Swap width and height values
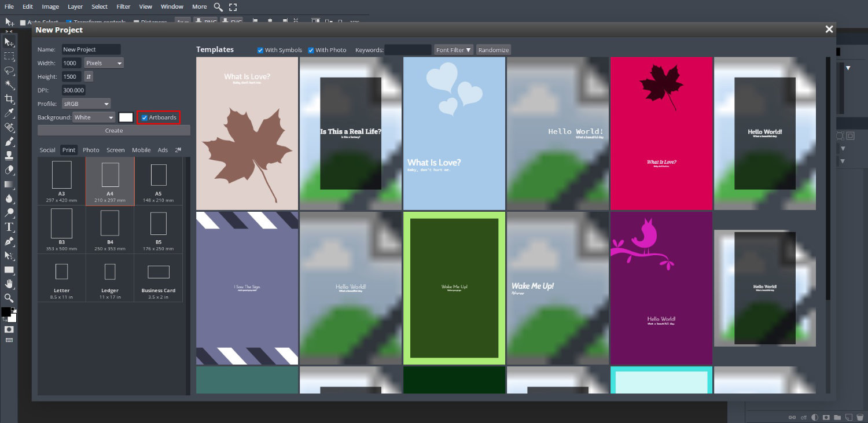 point(89,76)
